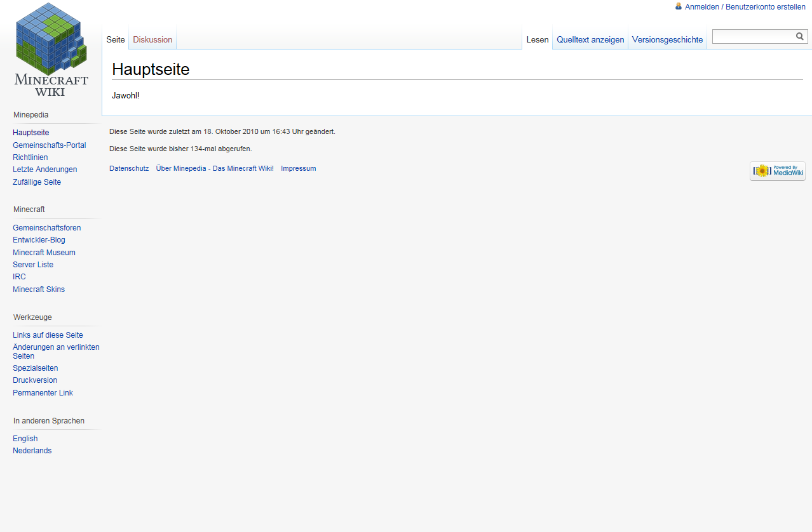The width and height of the screenshot is (812, 532).
Task: Open the Entwickler-Blog link
Action: tap(39, 240)
